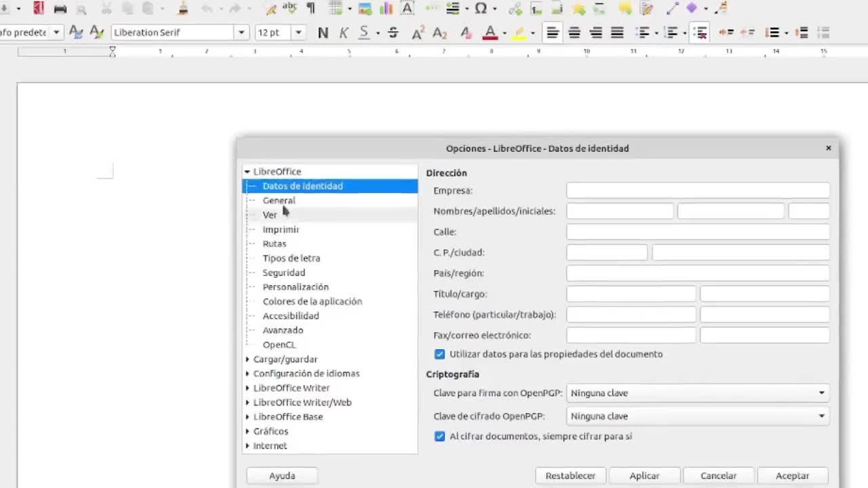Expand the Cargar/guardar tree node
The width and height of the screenshot is (868, 488).
[x=248, y=359]
